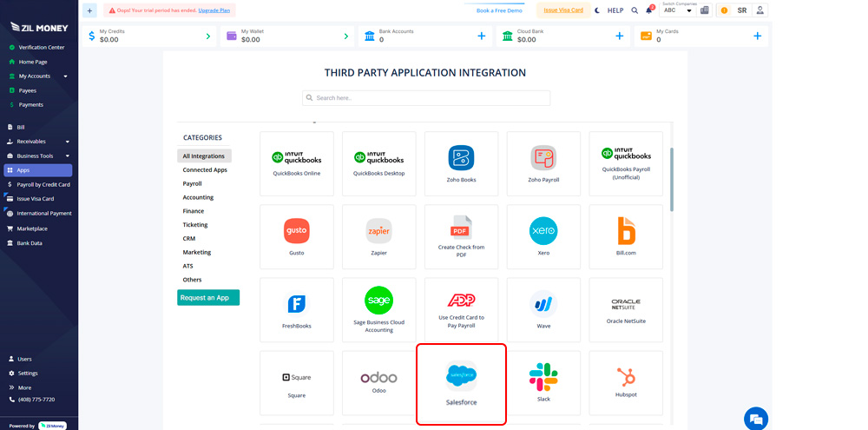Open My Wallet arrow
This screenshot has width=868, height=430.
[346, 36]
